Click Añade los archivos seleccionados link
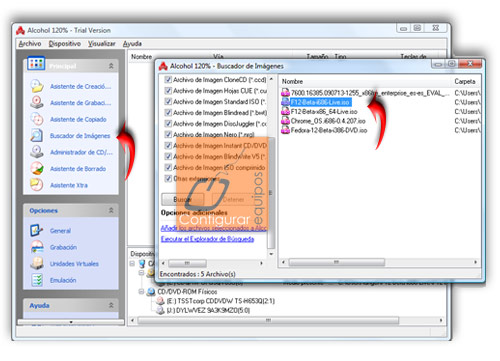 tap(214, 228)
